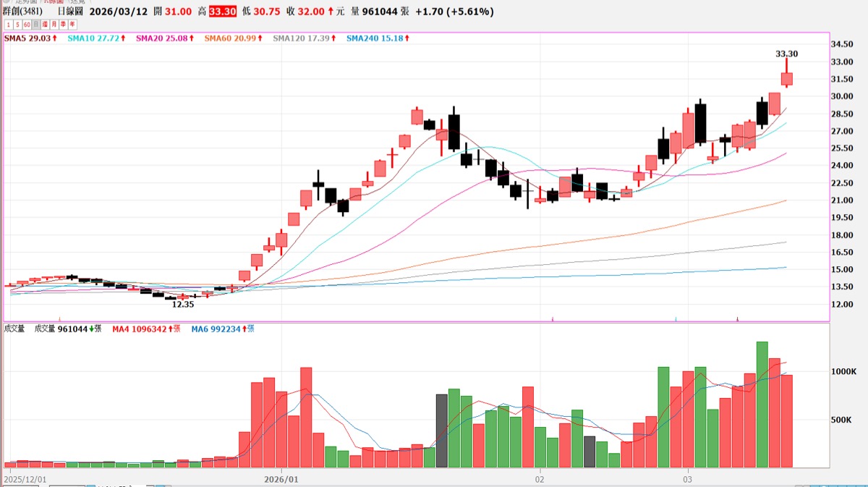Switch to 1-minute chart interval button

pyautogui.click(x=8, y=25)
